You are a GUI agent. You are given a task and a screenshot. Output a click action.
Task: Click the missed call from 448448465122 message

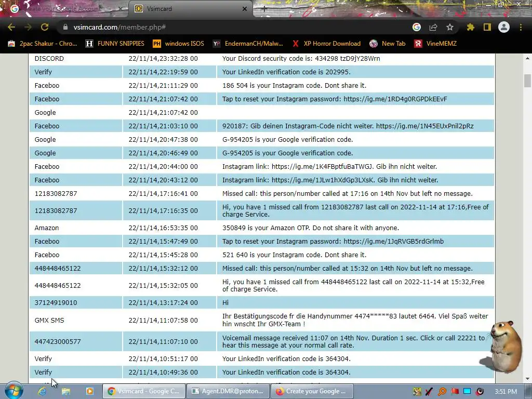coord(353,285)
